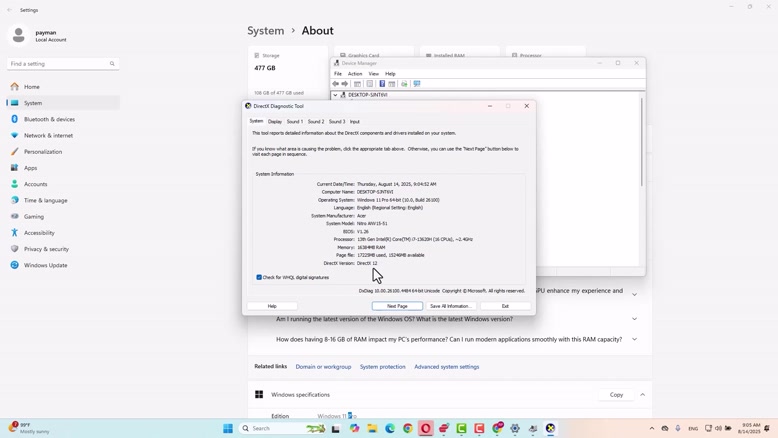The image size is (778, 438).
Task: Open payman Local Account profile
Action: coord(38,36)
